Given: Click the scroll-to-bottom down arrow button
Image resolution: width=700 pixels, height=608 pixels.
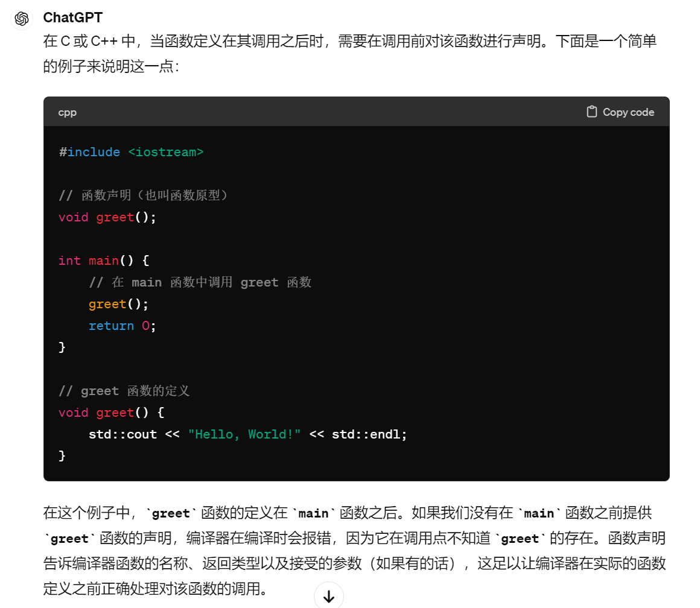Looking at the screenshot, I should point(328,596).
